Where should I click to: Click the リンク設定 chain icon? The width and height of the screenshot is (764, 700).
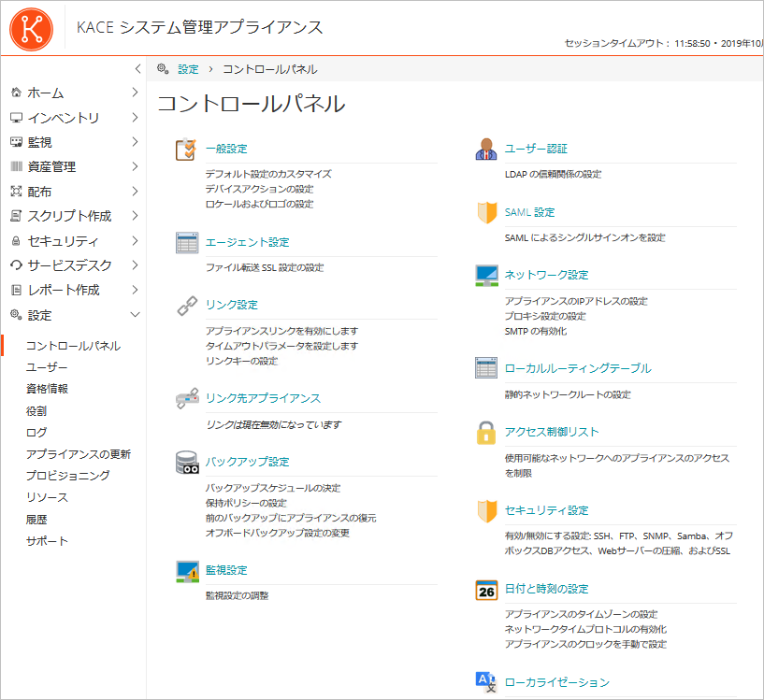pos(187,306)
